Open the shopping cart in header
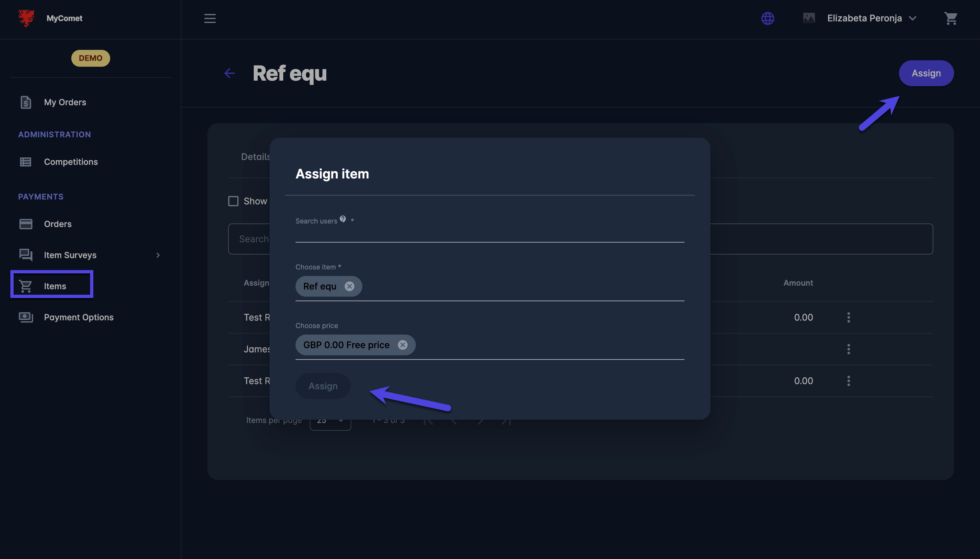Viewport: 980px width, 559px height. (951, 18)
